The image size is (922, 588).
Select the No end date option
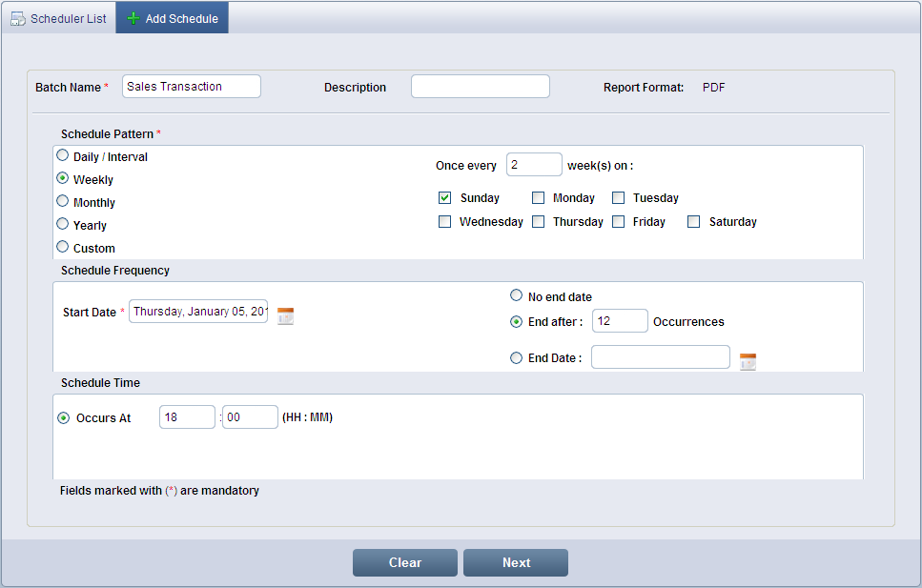coord(517,295)
